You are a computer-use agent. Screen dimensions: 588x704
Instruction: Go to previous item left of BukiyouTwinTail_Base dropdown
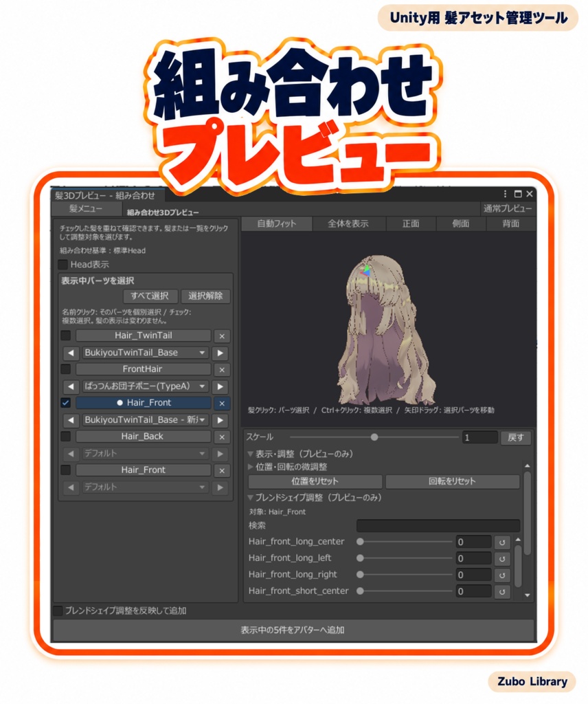71,353
